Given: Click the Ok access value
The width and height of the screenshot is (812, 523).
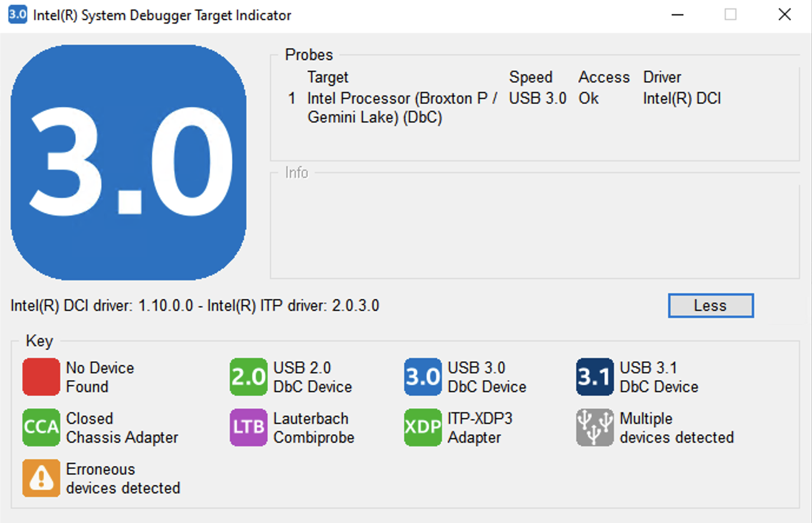Looking at the screenshot, I should click(x=589, y=98).
